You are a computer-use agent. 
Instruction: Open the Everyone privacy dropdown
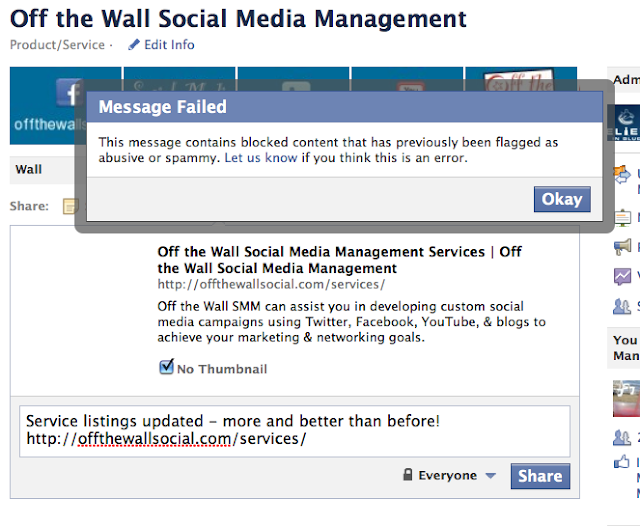pyautogui.click(x=447, y=476)
